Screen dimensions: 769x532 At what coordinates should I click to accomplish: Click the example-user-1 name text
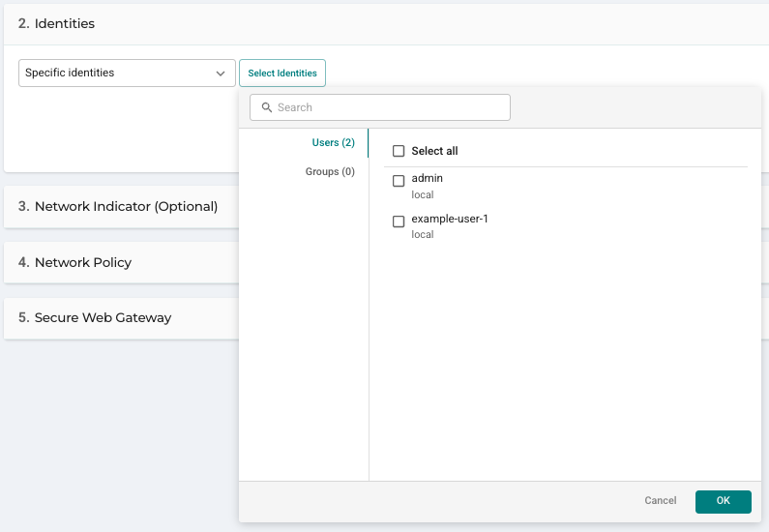pos(450,219)
